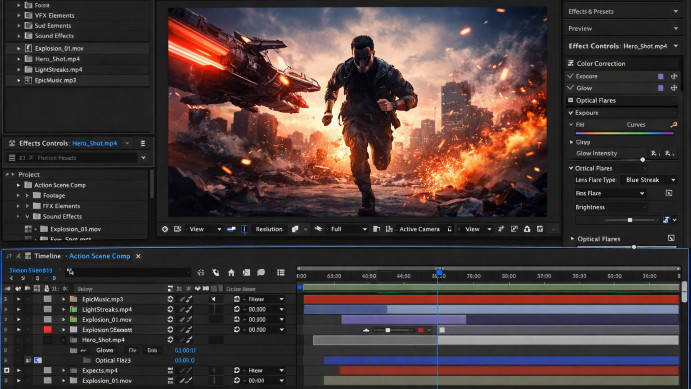Click the Glown button under Hero_Shot.mp4 layer
The width and height of the screenshot is (691, 389).
(x=105, y=350)
